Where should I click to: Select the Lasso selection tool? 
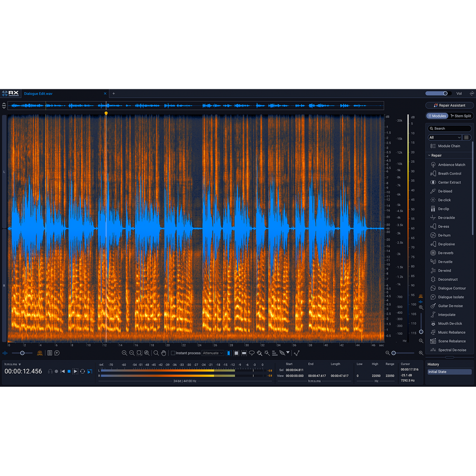tap(251, 353)
